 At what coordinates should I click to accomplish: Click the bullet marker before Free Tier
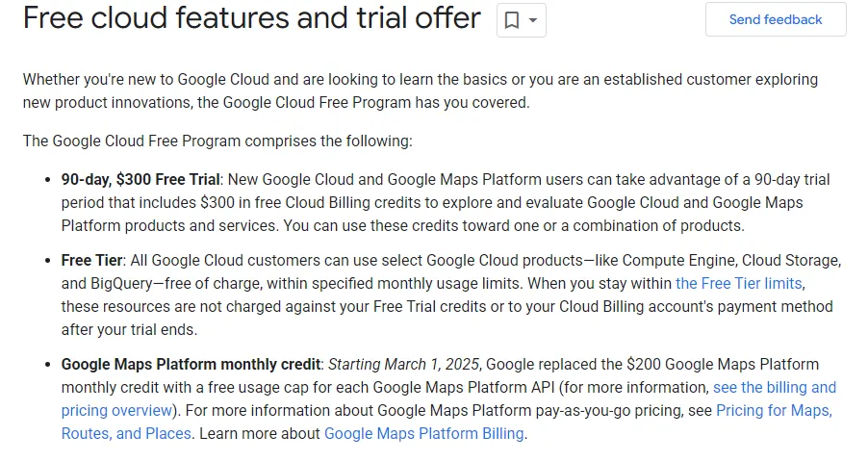point(47,261)
